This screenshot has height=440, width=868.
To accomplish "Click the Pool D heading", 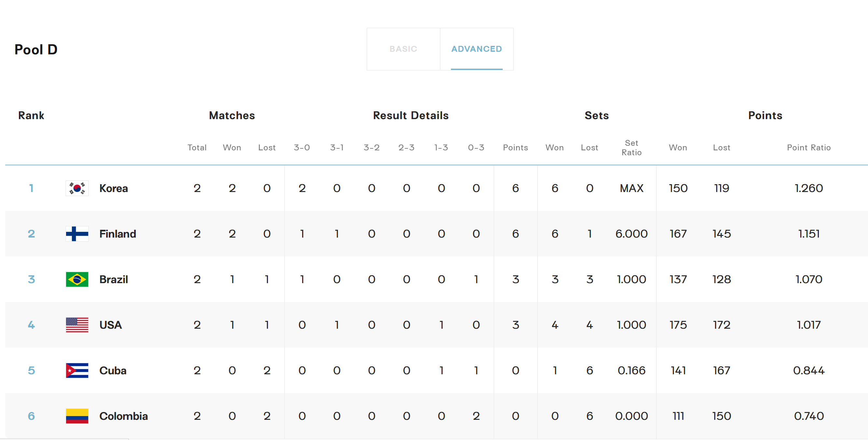I will click(x=36, y=49).
